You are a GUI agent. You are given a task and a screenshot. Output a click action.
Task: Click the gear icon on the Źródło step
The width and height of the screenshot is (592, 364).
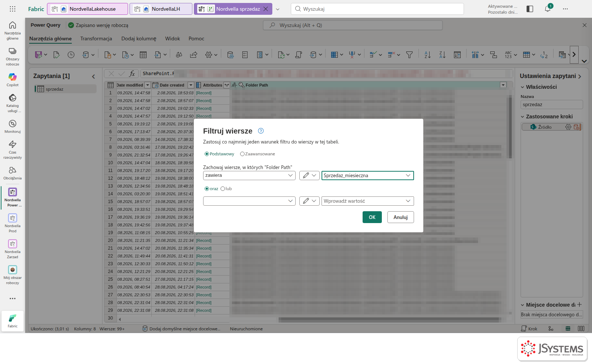coord(568,127)
